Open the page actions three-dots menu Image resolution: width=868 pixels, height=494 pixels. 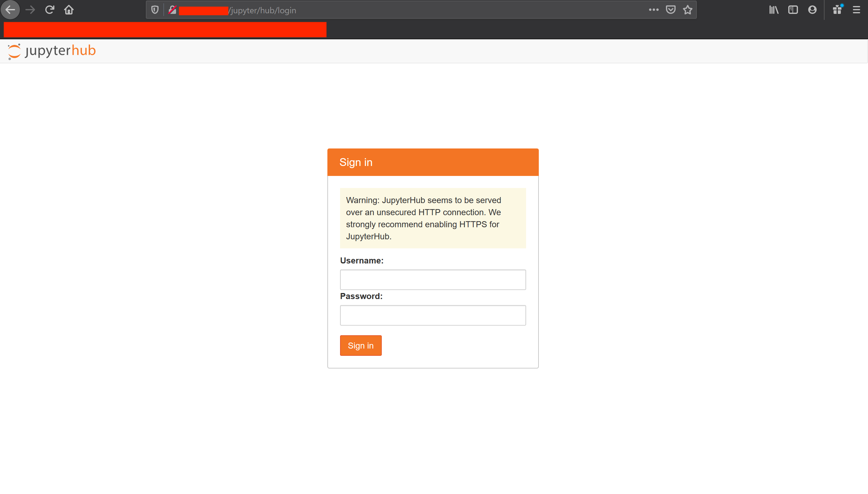pyautogui.click(x=654, y=10)
